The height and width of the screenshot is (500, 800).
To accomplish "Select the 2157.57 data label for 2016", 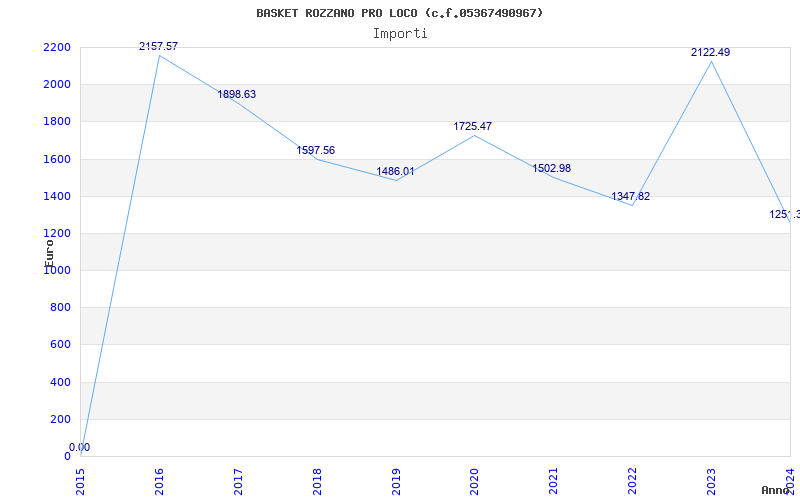I will click(x=159, y=46).
